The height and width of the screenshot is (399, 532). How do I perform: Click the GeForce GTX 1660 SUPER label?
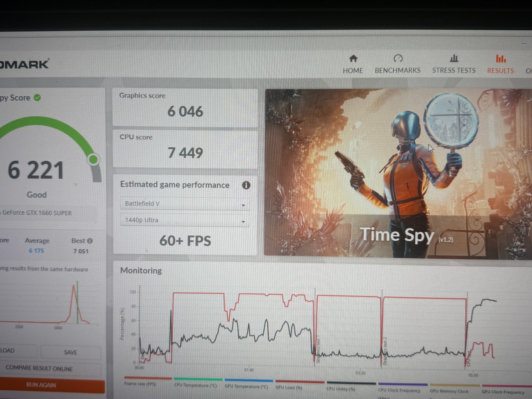[x=37, y=213]
